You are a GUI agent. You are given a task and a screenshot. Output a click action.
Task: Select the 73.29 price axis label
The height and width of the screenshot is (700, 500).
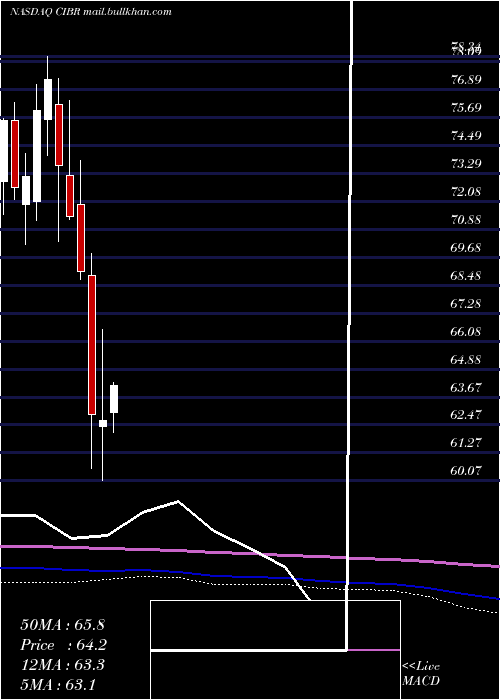(x=467, y=164)
